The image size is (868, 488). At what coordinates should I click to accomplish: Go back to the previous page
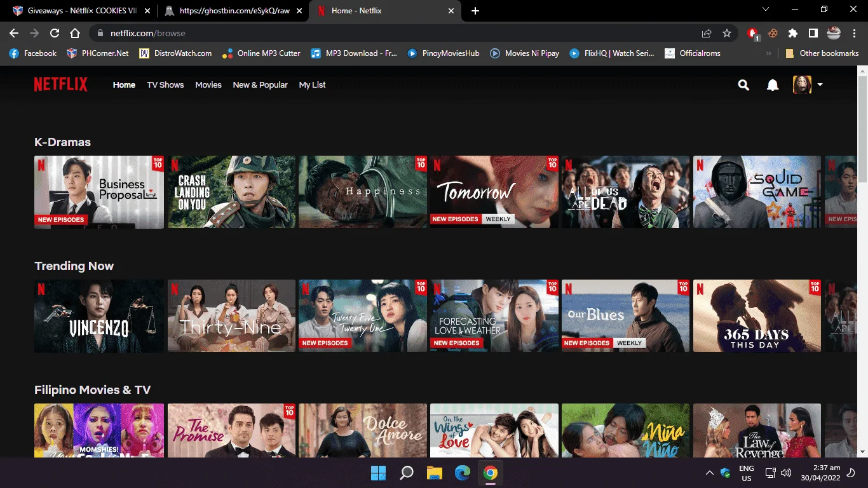pos(14,33)
